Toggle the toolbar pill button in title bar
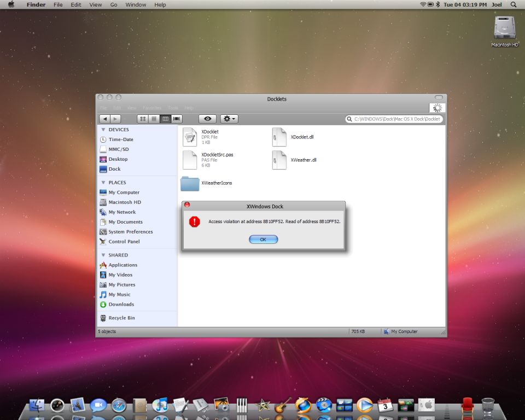The image size is (525, 420). (439, 97)
